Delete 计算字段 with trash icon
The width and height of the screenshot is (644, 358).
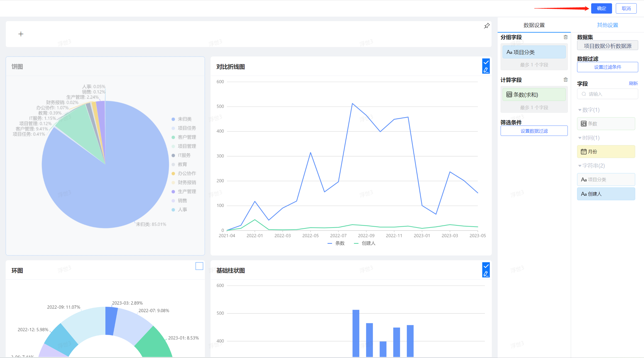pos(566,80)
